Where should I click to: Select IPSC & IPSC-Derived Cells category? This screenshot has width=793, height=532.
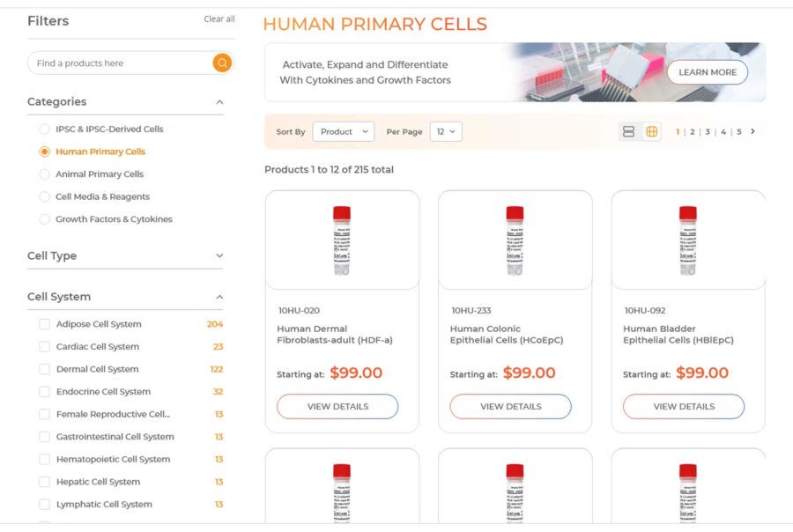45,129
